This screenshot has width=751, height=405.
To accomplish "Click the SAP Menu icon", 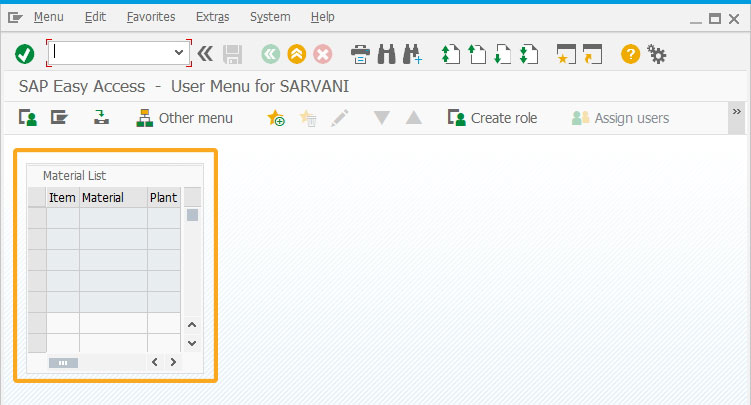I will click(59, 117).
